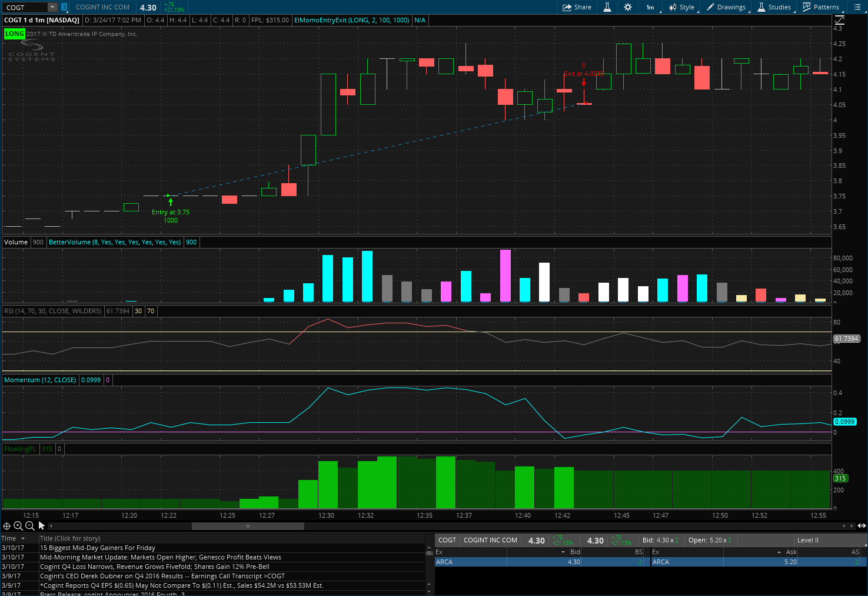Click the flask icon beside Share
The width and height of the screenshot is (868, 596).
(x=607, y=7)
